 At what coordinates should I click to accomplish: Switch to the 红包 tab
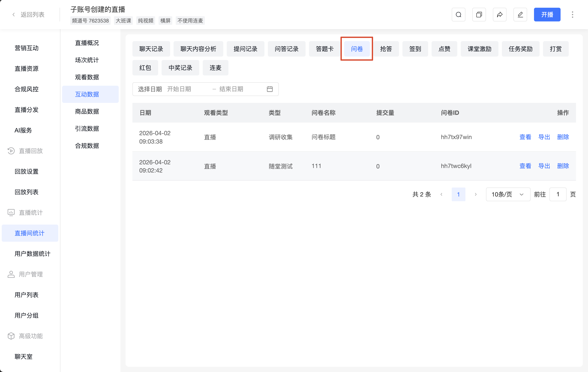click(145, 68)
